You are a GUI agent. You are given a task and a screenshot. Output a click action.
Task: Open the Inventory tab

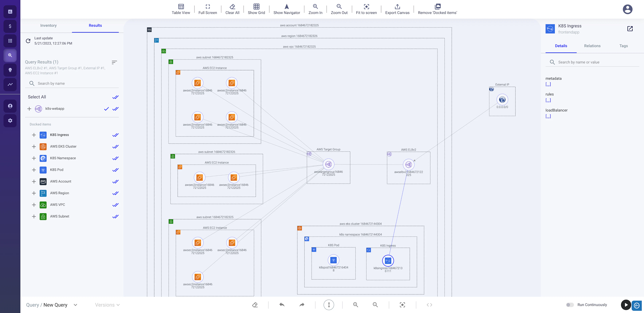click(x=48, y=25)
